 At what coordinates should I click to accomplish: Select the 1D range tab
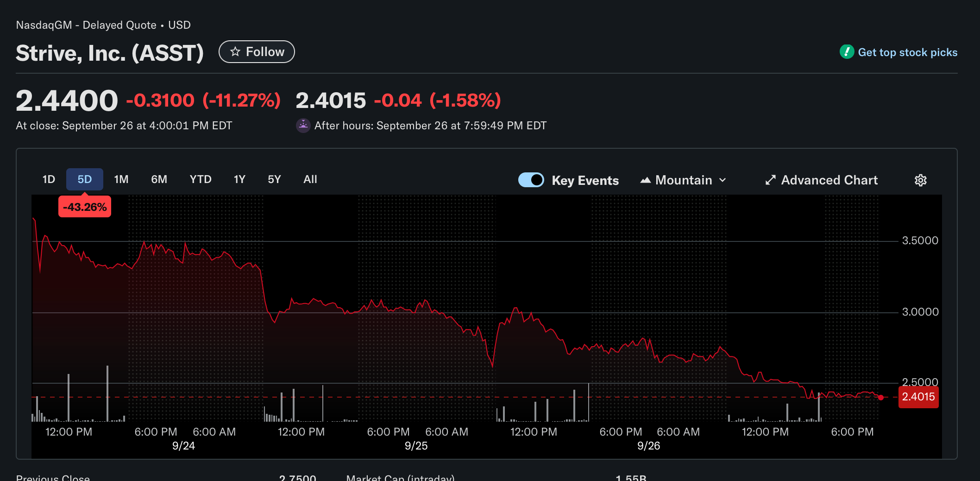tap(49, 179)
